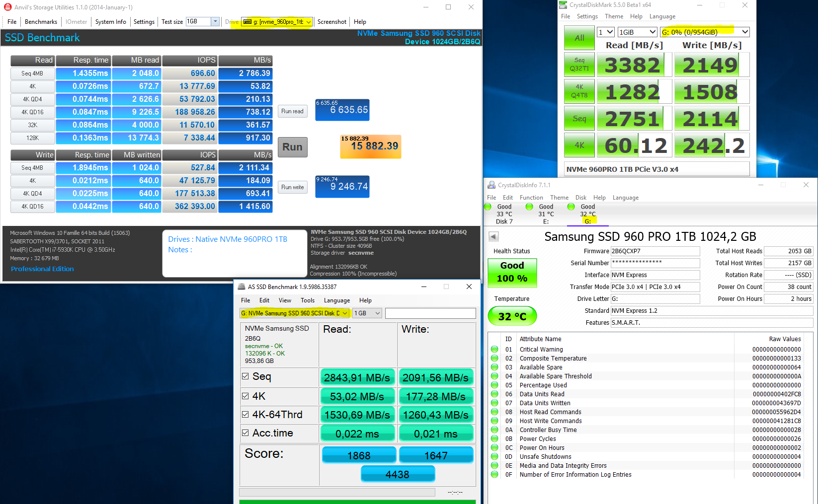The height and width of the screenshot is (504, 818).
Task: Click the 4K Q4T8 test button
Action: (x=579, y=91)
